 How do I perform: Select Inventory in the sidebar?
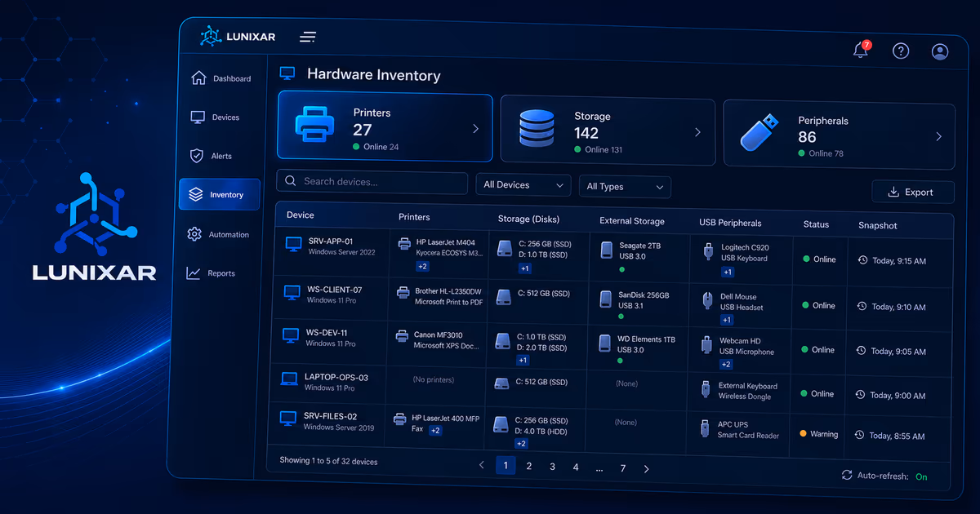[x=220, y=194]
